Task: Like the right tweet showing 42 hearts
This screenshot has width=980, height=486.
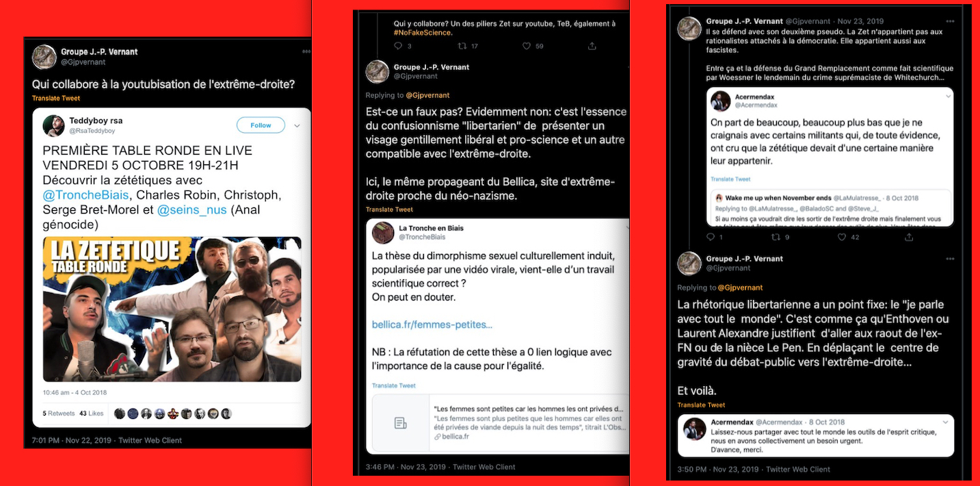Action: pos(842,237)
